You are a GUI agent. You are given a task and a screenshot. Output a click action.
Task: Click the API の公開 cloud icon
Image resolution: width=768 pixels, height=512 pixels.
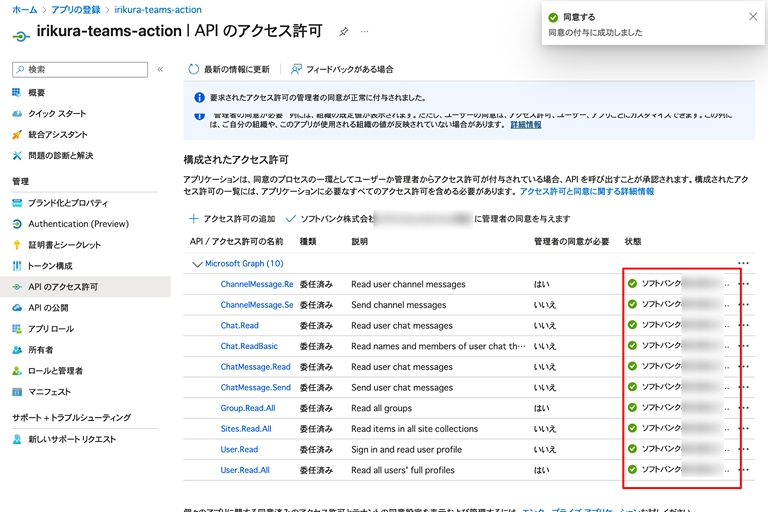click(x=17, y=308)
